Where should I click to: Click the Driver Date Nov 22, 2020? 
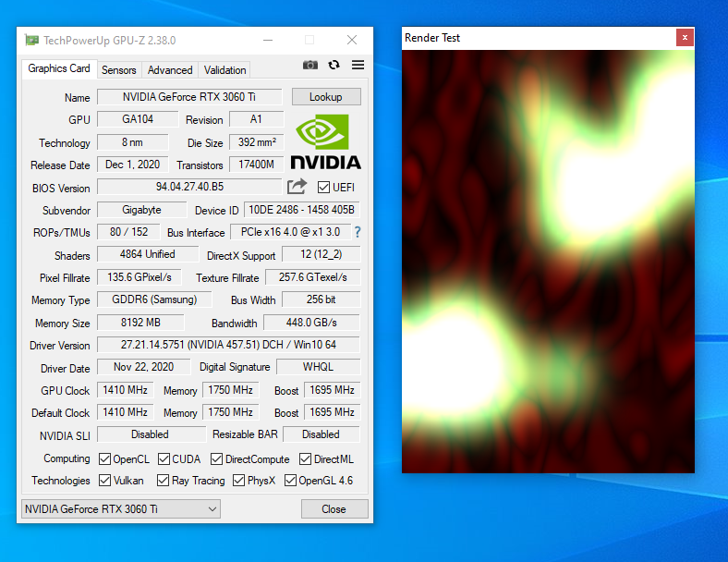(x=144, y=367)
